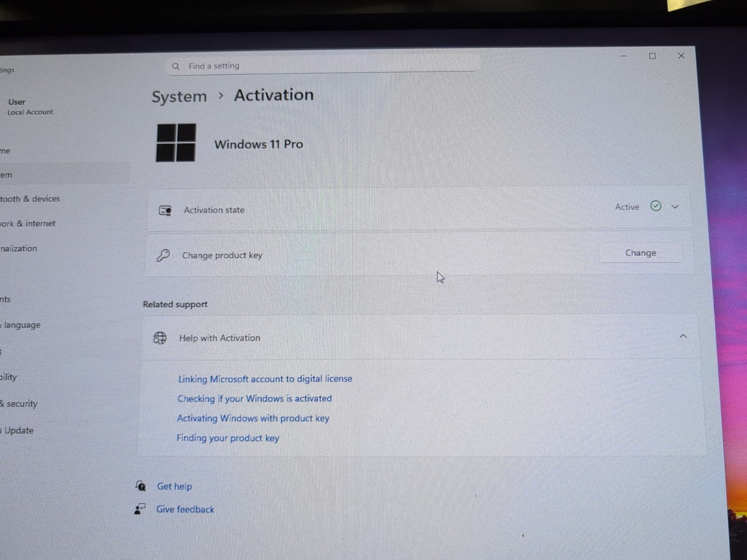The height and width of the screenshot is (560, 747).
Task: Select Personalization in sidebar
Action: (x=19, y=248)
